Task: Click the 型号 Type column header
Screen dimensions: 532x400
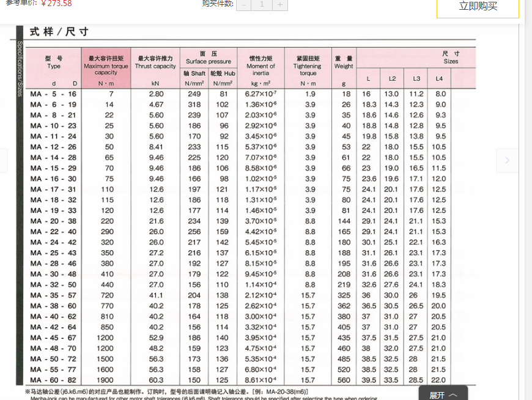Action: click(54, 68)
